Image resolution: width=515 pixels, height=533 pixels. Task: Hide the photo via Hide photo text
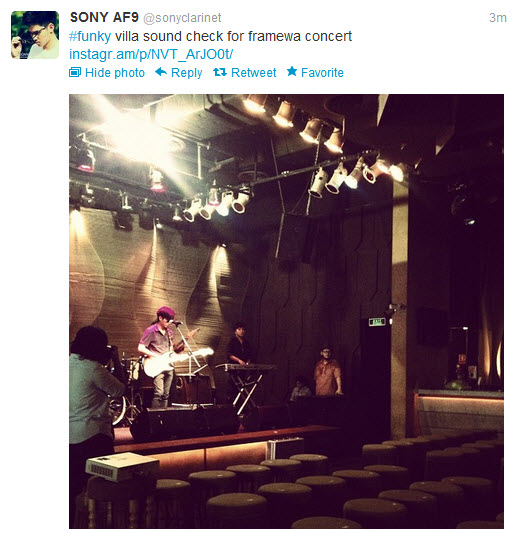[115, 73]
